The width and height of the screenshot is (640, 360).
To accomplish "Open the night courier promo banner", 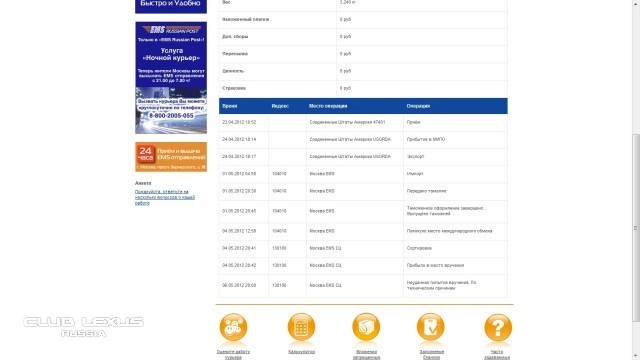I will (171, 78).
